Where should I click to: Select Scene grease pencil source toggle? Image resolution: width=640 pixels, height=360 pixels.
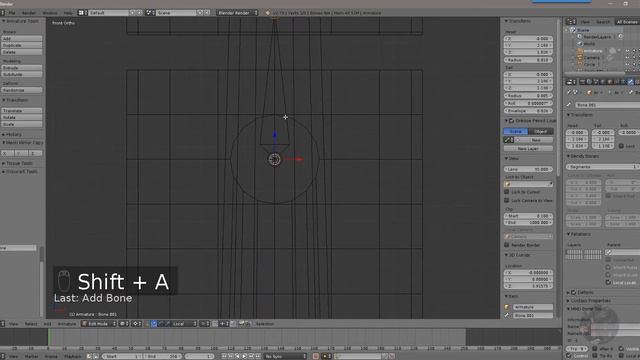pyautogui.click(x=516, y=131)
